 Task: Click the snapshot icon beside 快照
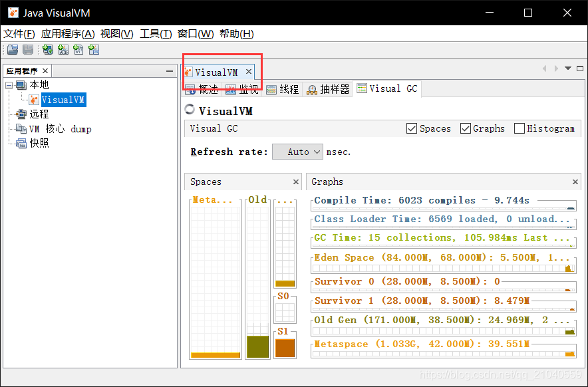[21, 143]
